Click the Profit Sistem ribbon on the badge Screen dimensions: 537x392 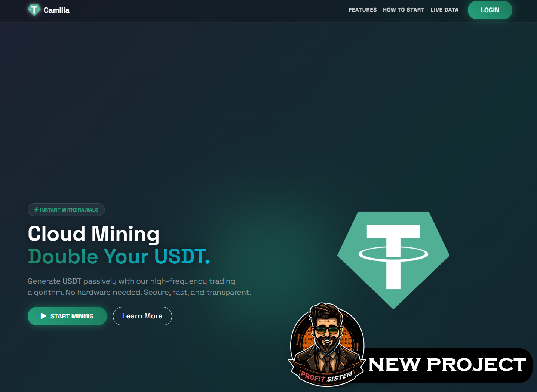[327, 376]
